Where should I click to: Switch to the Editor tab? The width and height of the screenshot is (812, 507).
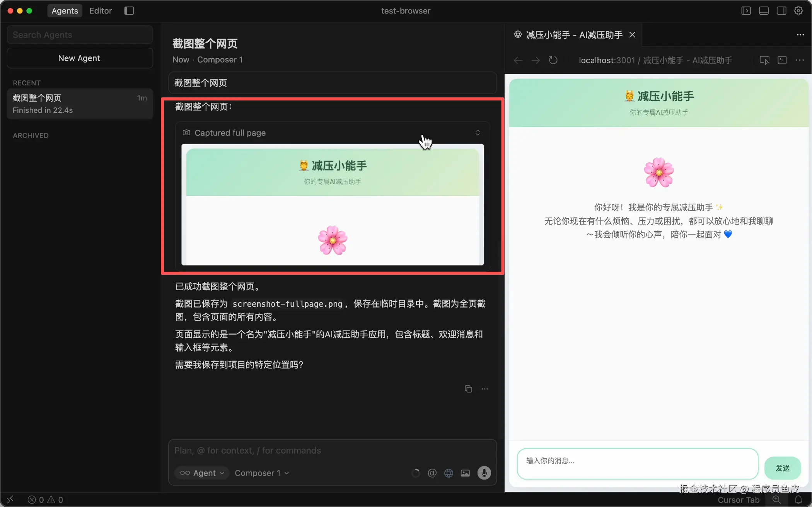pos(101,11)
